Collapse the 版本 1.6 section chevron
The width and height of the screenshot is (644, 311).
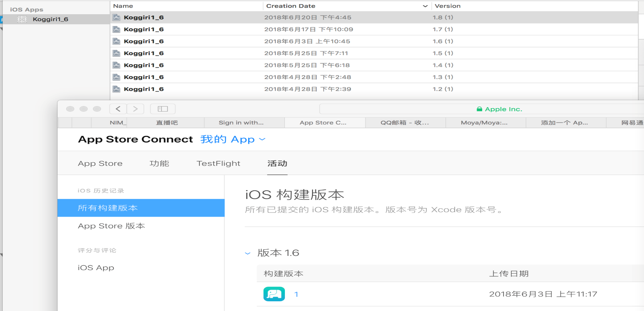point(247,253)
